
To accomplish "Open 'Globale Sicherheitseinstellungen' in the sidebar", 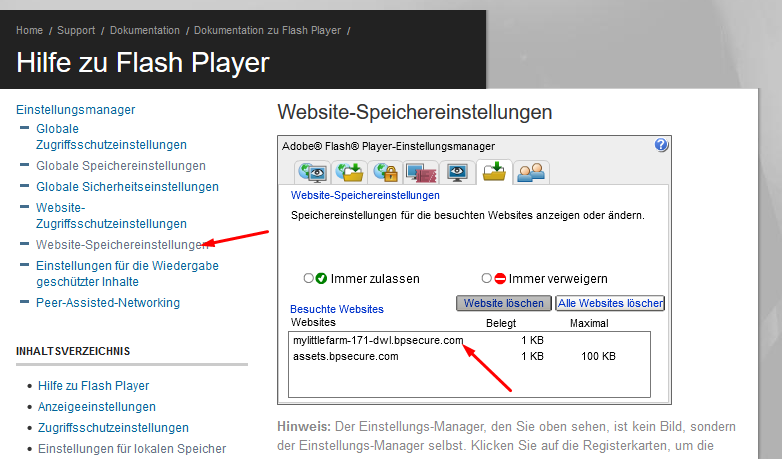I will (x=127, y=187).
